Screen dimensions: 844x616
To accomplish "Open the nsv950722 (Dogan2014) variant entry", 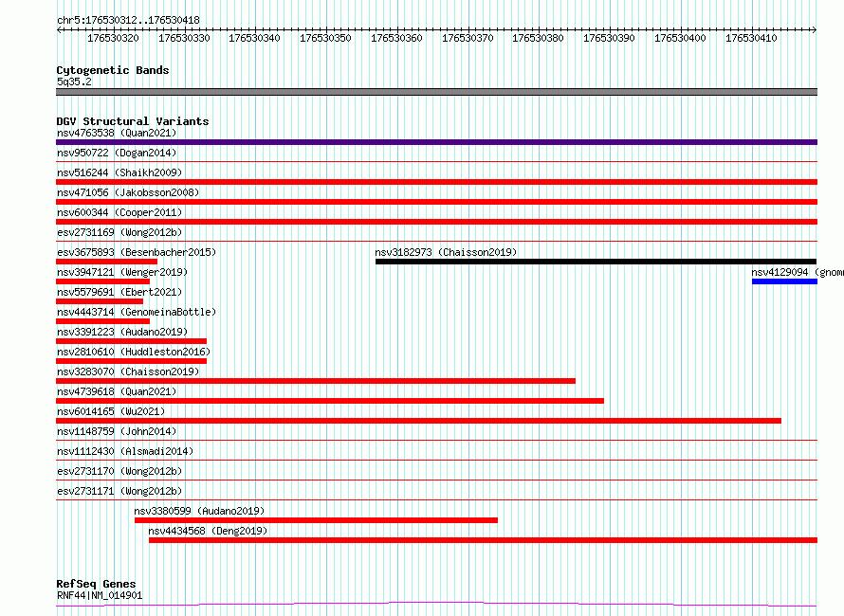I will coord(117,153).
